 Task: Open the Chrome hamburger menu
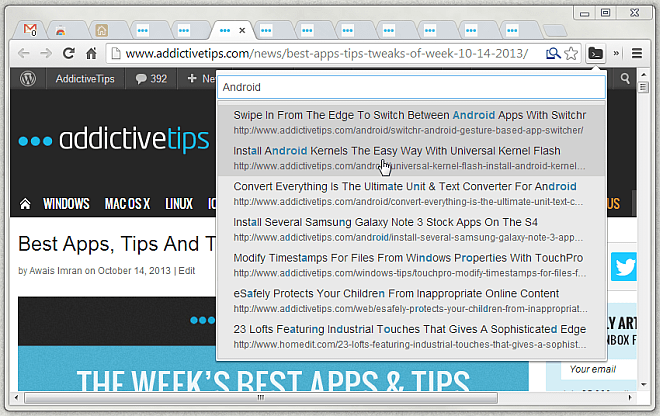tap(637, 53)
